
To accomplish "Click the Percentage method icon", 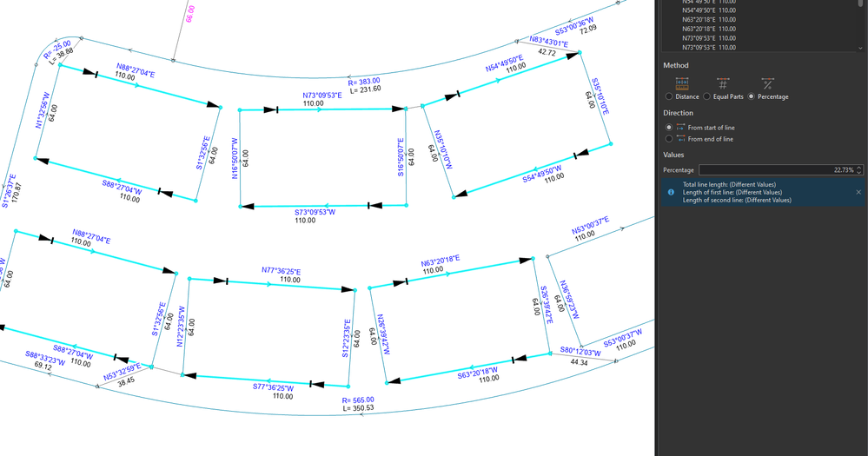I will tap(766, 83).
